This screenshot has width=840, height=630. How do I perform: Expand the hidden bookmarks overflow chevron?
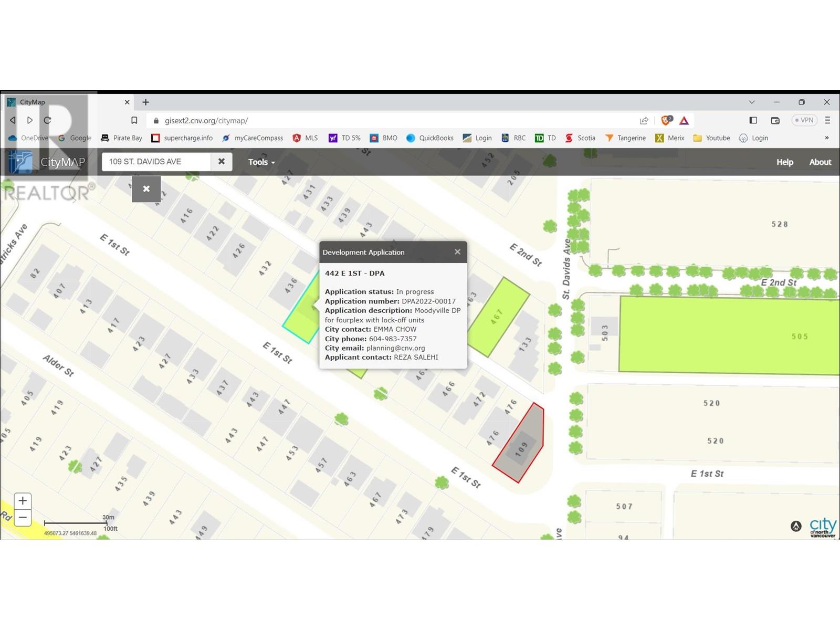click(826, 138)
